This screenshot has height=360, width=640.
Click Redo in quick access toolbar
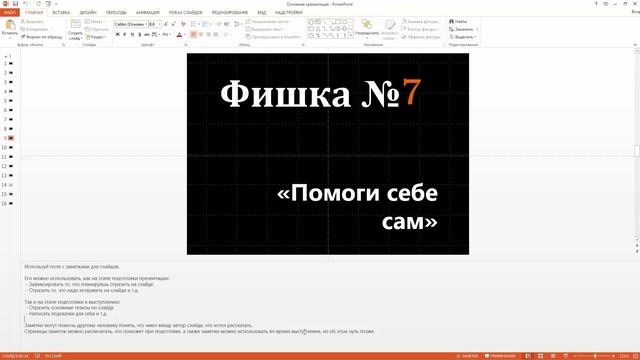tap(38, 4)
